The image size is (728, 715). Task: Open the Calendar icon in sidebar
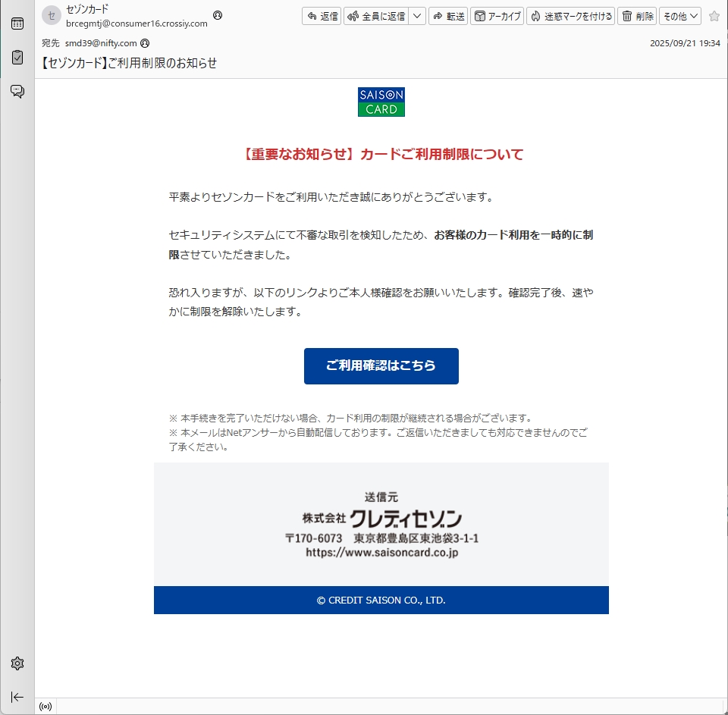pyautogui.click(x=17, y=24)
